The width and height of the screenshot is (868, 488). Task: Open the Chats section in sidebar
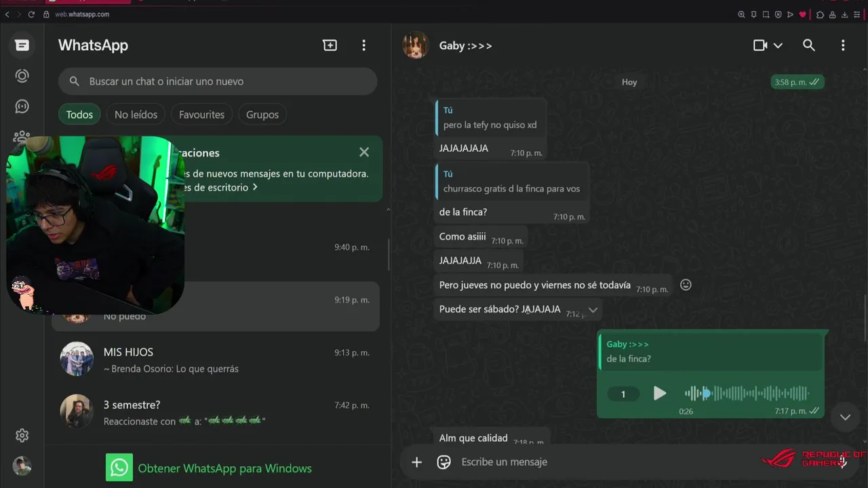coord(22,45)
